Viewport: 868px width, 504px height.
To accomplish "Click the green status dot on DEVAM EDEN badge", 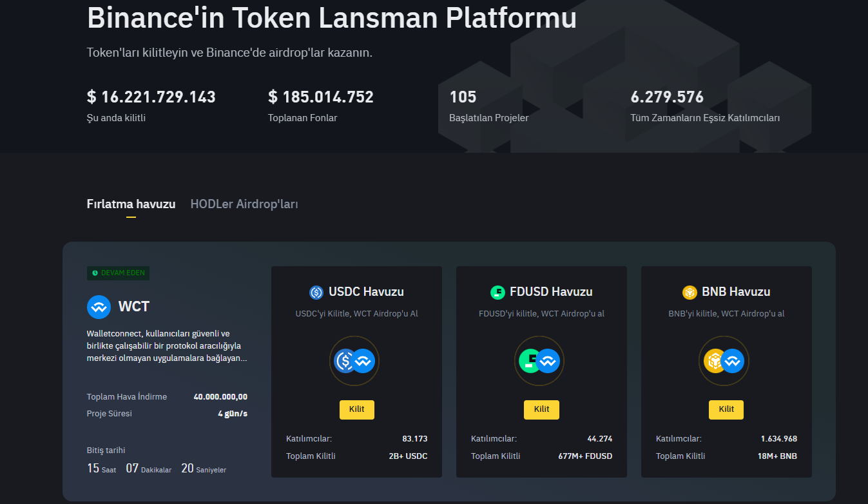I will pos(95,273).
